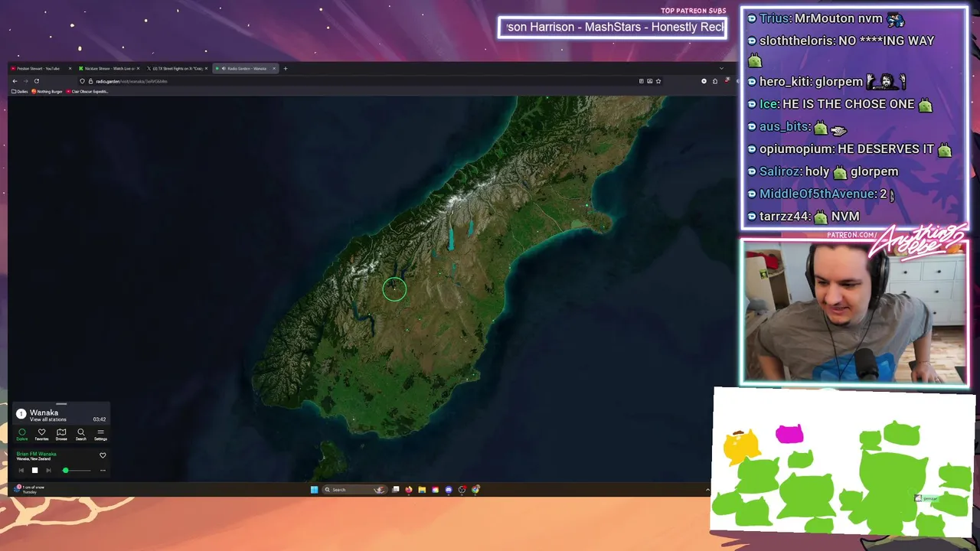Close the Preston Stewart YouTube tab
Viewport: 980px width, 551px height.
pos(70,69)
